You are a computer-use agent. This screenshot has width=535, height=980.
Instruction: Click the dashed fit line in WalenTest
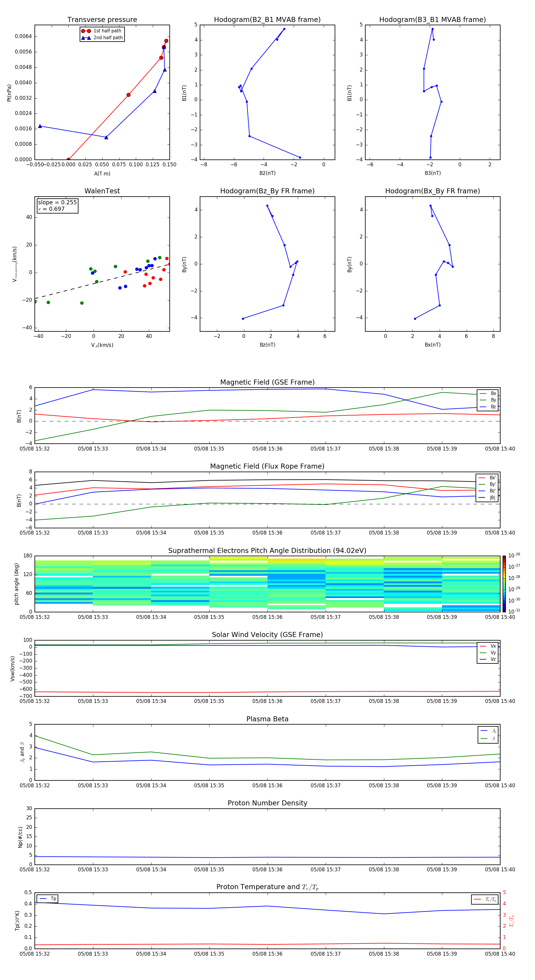tap(102, 282)
